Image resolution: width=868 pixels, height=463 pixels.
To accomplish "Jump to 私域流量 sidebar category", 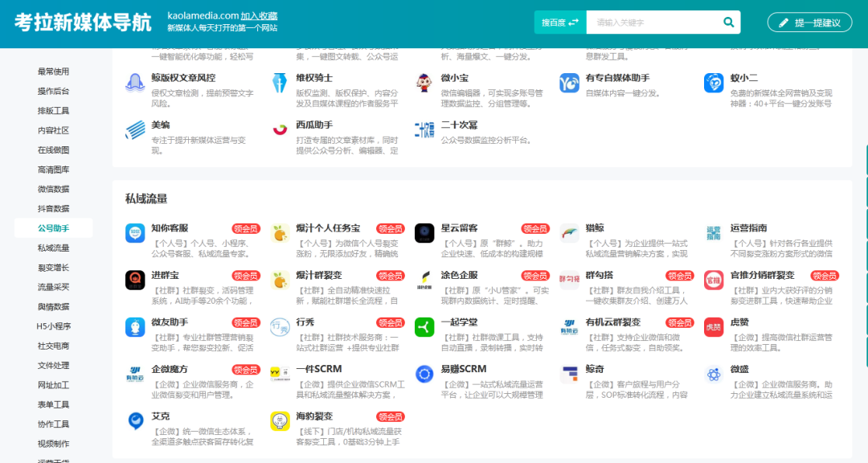I will point(54,248).
